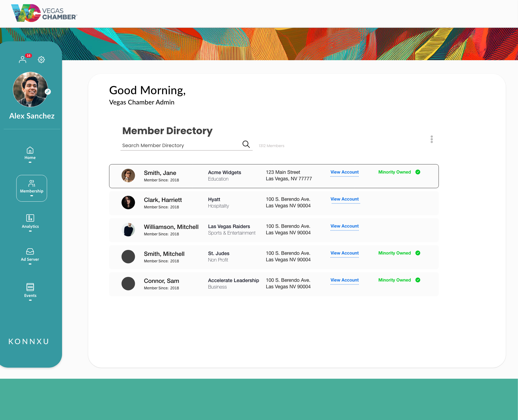The width and height of the screenshot is (518, 420).
Task: Click the edit pencil on Alex Sanchez's avatar
Action: [x=48, y=92]
